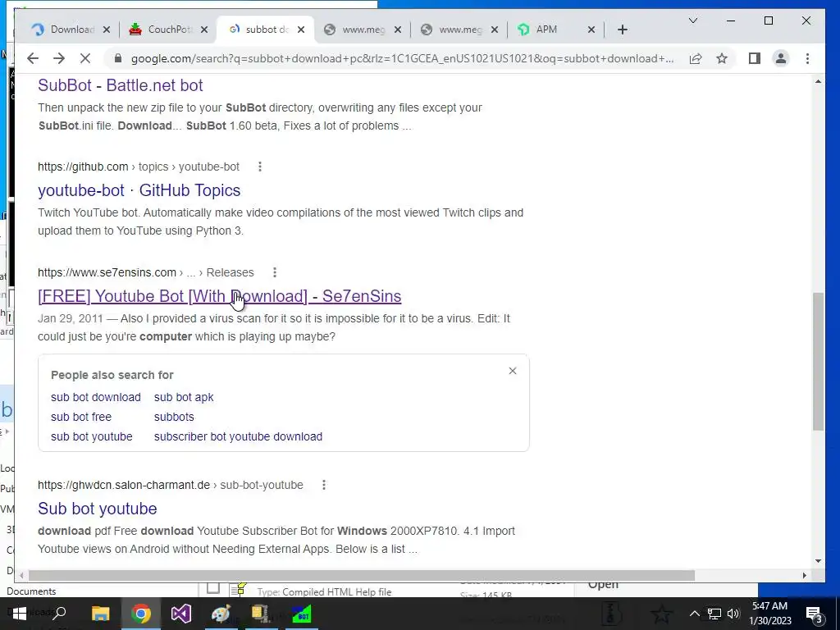Open Chrome three-dot menu
The width and height of the screenshot is (840, 630).
807,58
